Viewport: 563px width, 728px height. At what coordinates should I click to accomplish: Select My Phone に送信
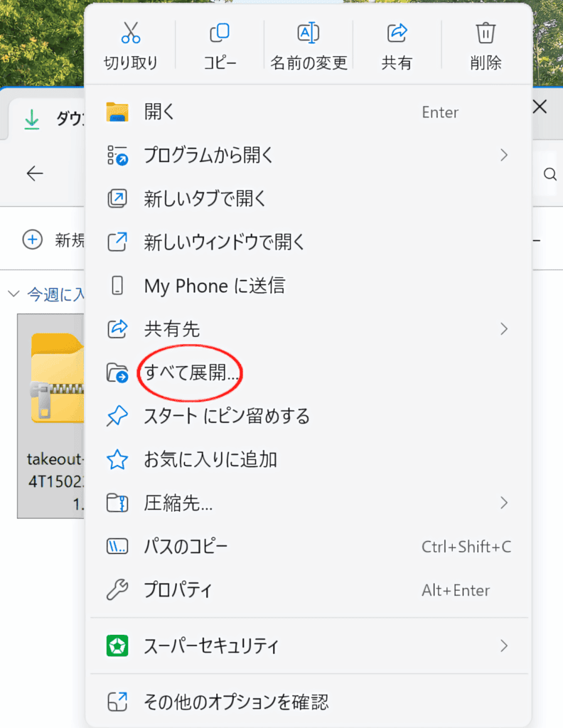309,286
